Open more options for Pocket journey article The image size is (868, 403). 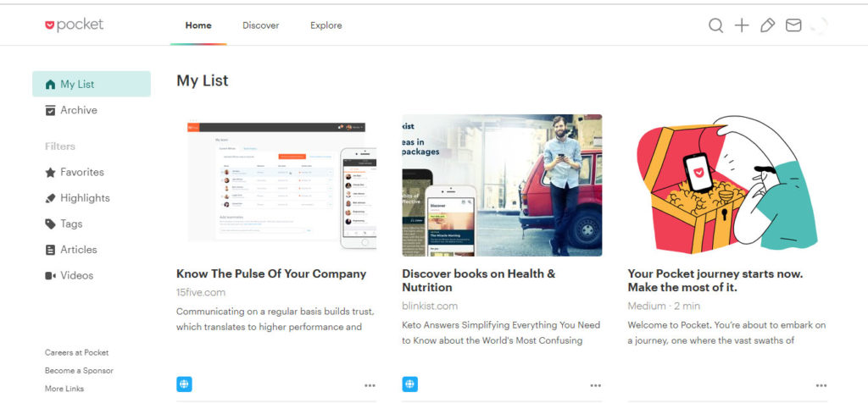tap(821, 385)
